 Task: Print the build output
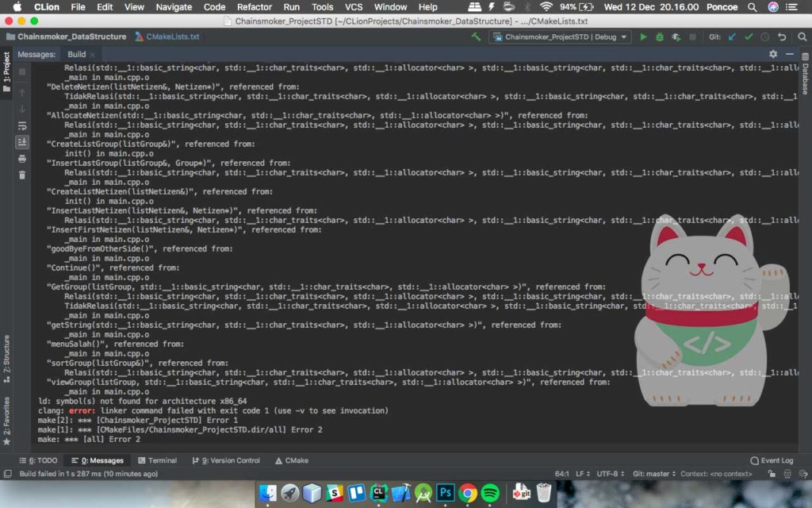coord(22,159)
